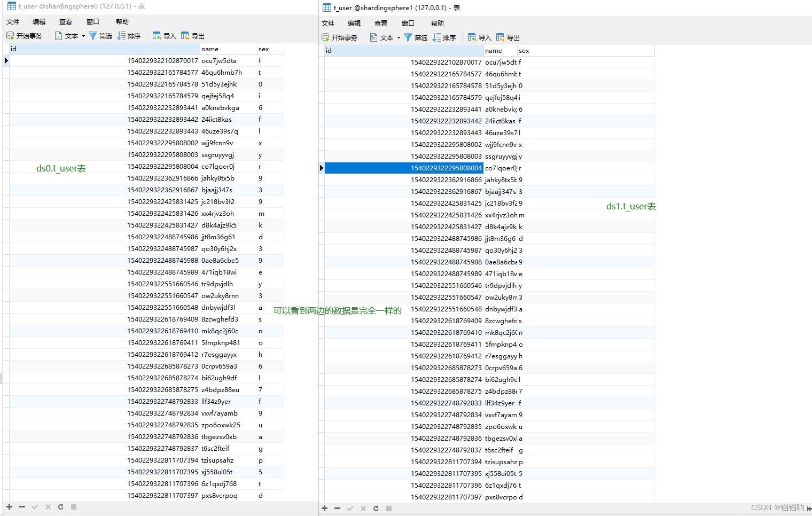Screen dimensions: 812x516
Task: Click the Import icon in shardingsphere1 toolbar
Action: pyautogui.click(x=472, y=37)
